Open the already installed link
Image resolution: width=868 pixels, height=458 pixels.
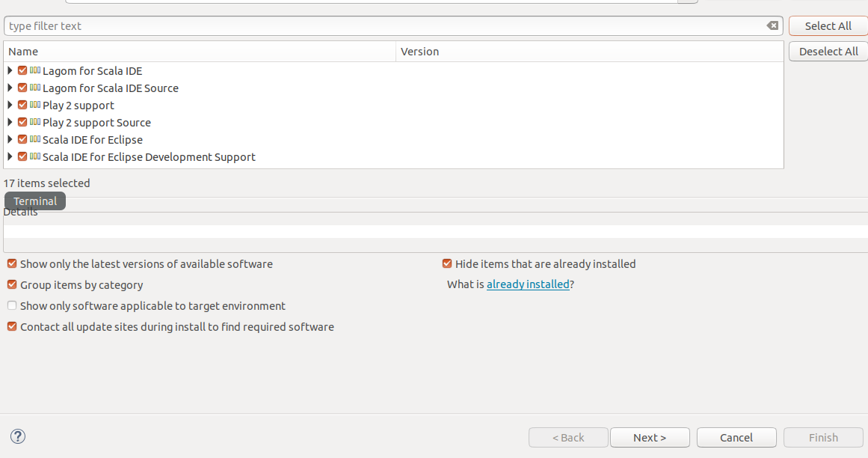point(528,284)
